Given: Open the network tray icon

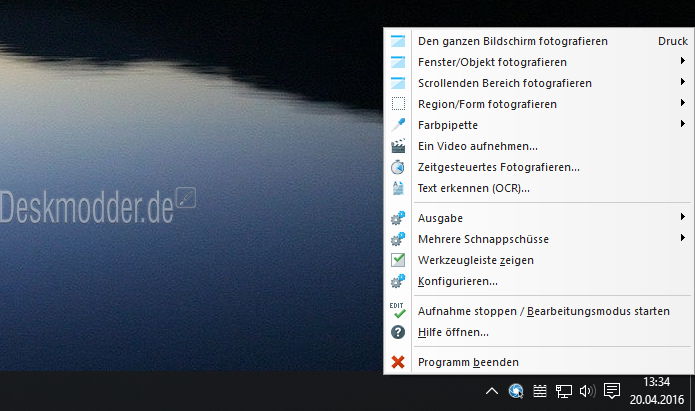Looking at the screenshot, I should [564, 391].
